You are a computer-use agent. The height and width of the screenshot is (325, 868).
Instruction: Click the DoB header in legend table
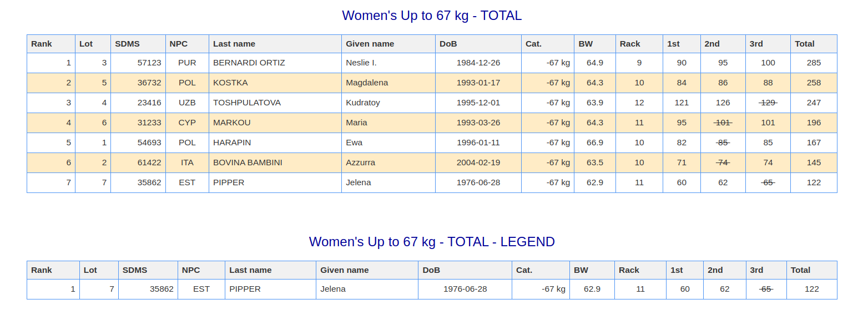click(431, 270)
